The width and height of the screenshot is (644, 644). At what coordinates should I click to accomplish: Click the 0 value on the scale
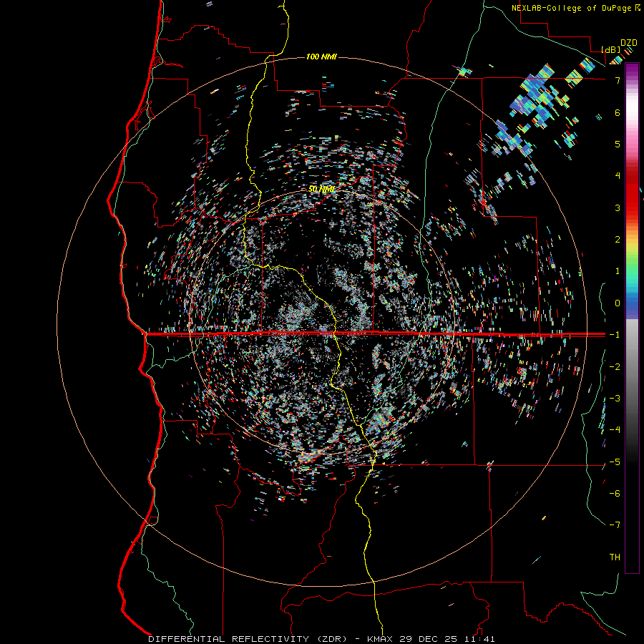click(x=618, y=303)
